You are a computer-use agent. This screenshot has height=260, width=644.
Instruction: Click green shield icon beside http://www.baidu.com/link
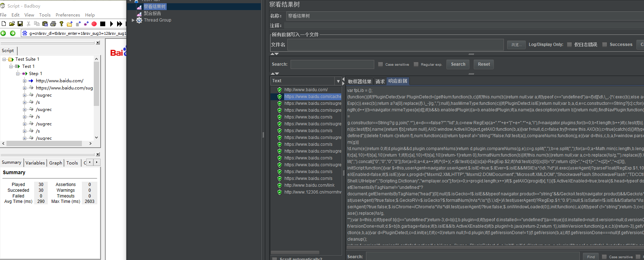(279, 185)
